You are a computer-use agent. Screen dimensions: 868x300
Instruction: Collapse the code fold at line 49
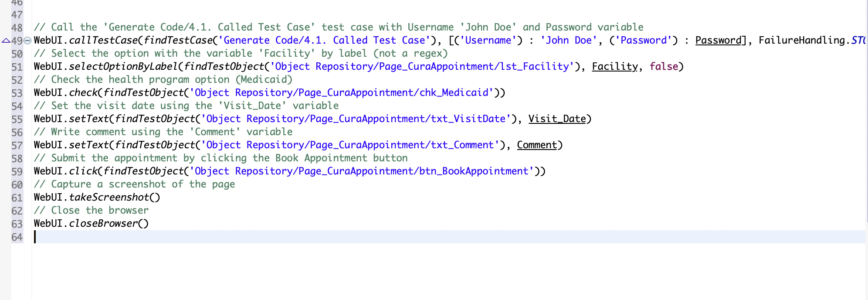pos(27,41)
